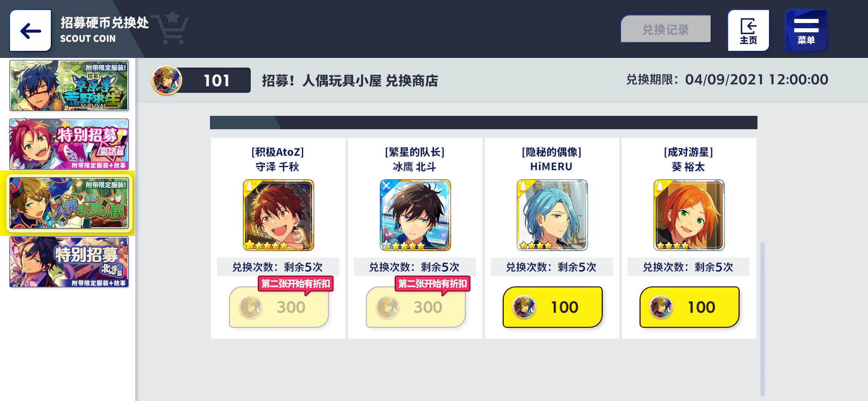
Task: Exchange 葵 裕太 card for 100 coins
Action: pos(689,307)
